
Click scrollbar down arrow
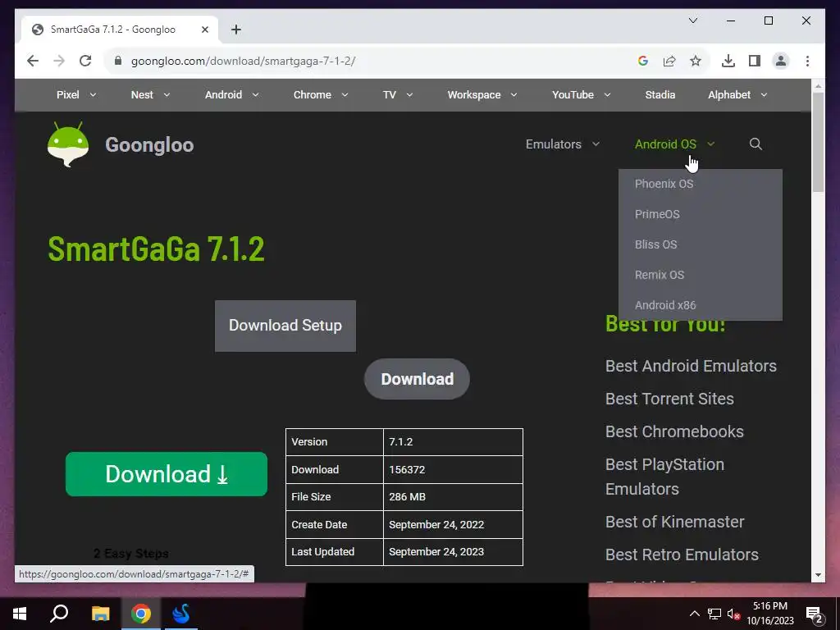[818, 575]
